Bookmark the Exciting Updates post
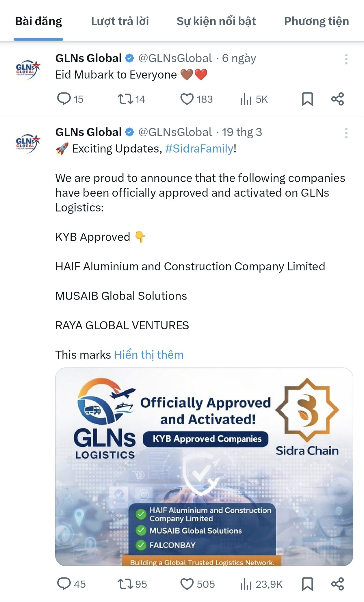 (x=307, y=584)
